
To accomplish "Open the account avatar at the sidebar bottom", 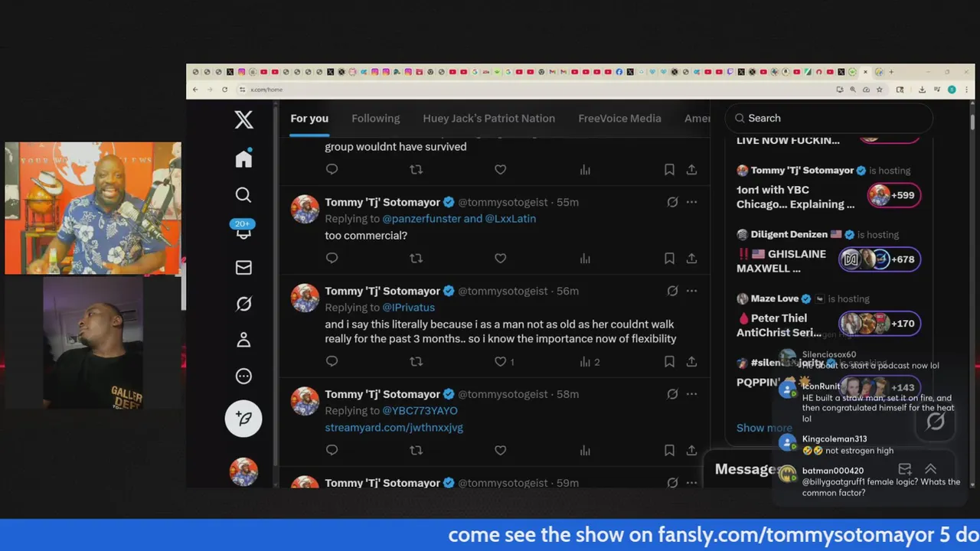I will pos(243,471).
